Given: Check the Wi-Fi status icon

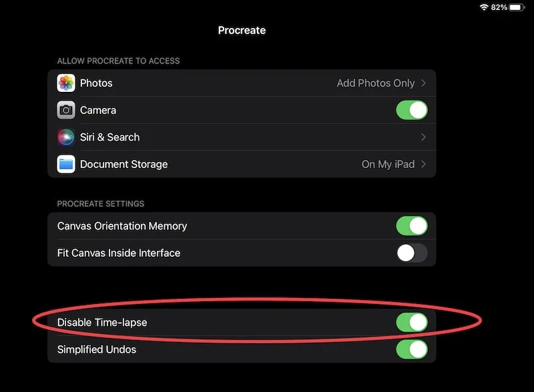Looking at the screenshot, I should click(x=483, y=7).
